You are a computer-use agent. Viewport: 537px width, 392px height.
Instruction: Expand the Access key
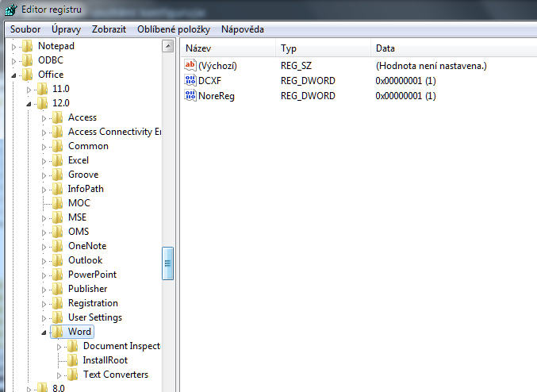(x=44, y=118)
